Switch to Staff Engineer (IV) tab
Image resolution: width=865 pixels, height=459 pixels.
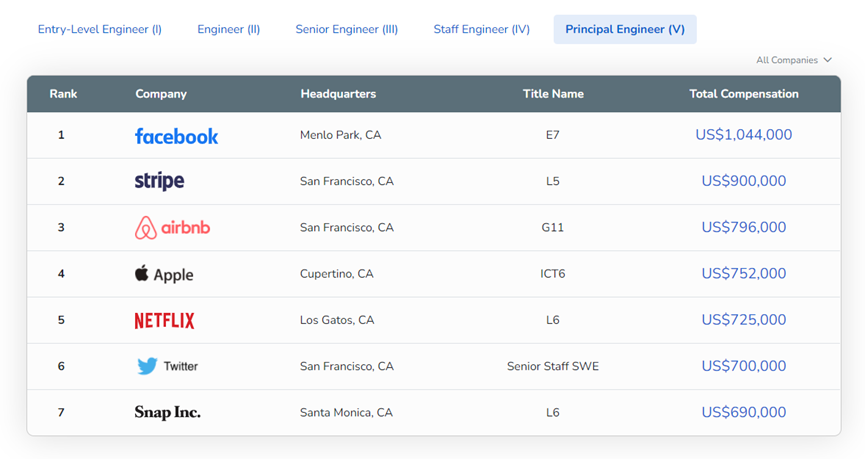tap(481, 29)
